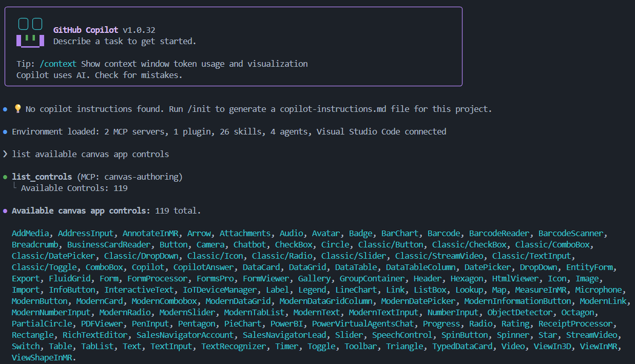Click the 'SalesNavigatorAccount' control name
The width and height of the screenshot is (635, 364).
pos(185,335)
